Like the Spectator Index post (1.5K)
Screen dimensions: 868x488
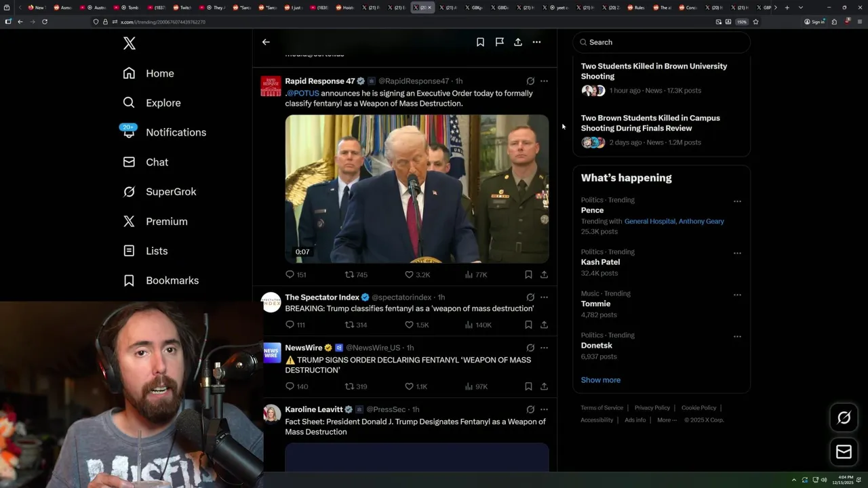click(x=417, y=325)
